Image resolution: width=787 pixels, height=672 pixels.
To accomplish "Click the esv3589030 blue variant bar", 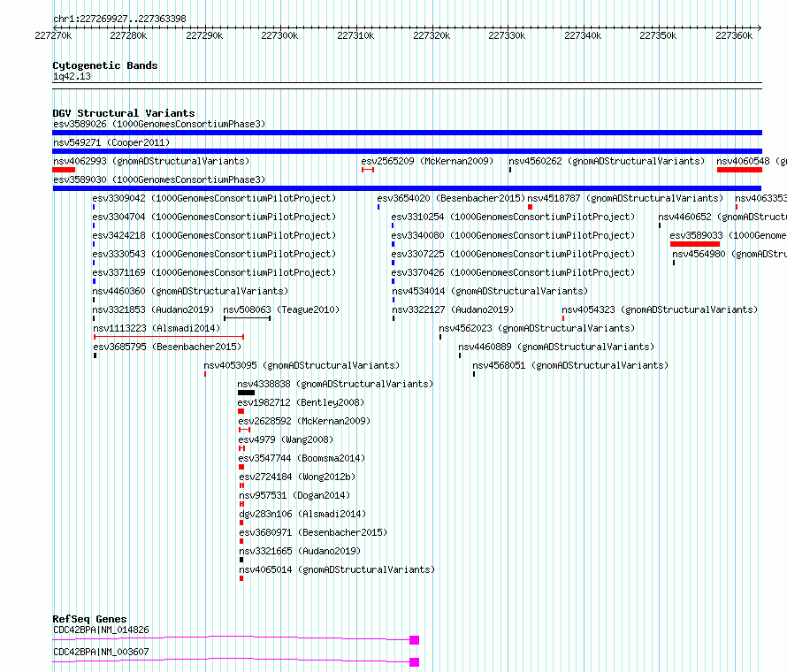I will [407, 188].
